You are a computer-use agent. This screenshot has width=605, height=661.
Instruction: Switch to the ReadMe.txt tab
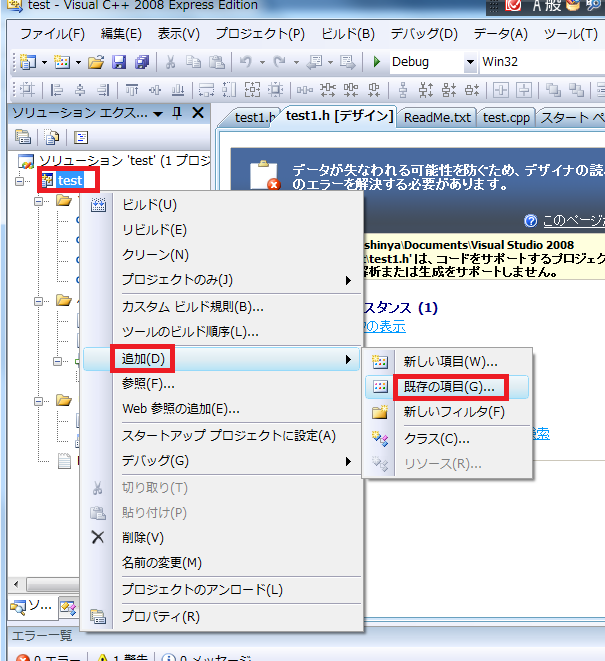tap(436, 116)
